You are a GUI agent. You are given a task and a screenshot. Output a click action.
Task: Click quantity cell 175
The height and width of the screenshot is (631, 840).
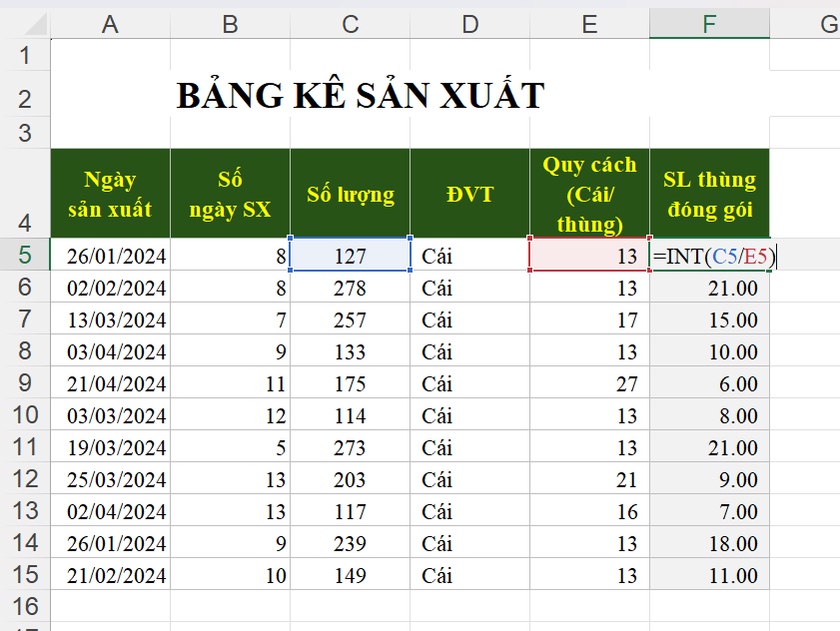pyautogui.click(x=351, y=382)
